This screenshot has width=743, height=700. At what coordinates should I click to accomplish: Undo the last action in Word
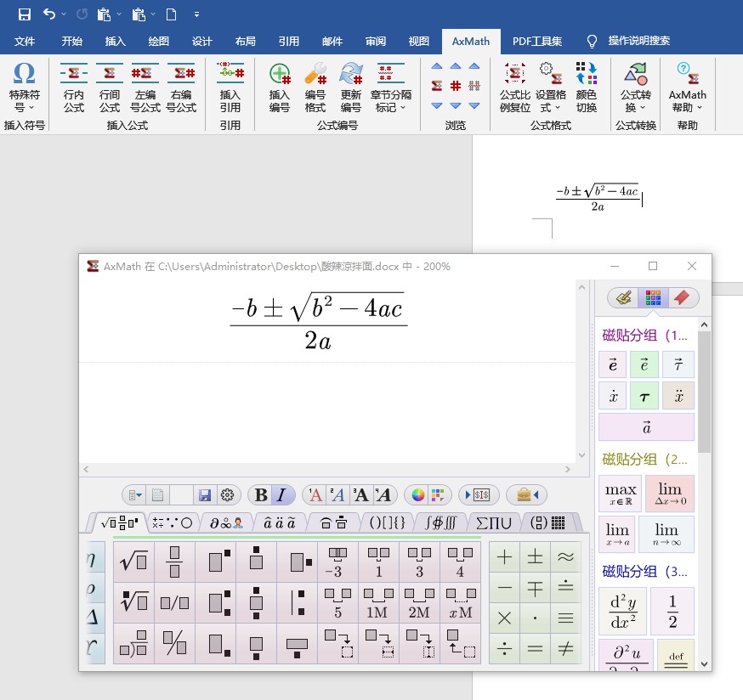tap(49, 14)
